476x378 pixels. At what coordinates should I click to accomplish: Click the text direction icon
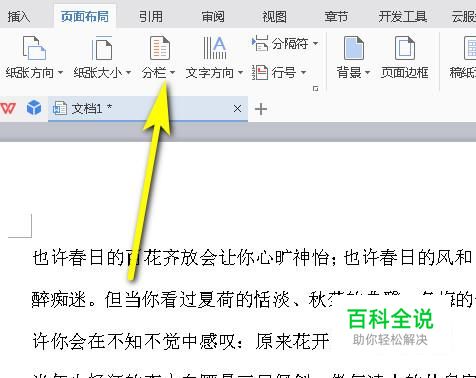tap(215, 48)
